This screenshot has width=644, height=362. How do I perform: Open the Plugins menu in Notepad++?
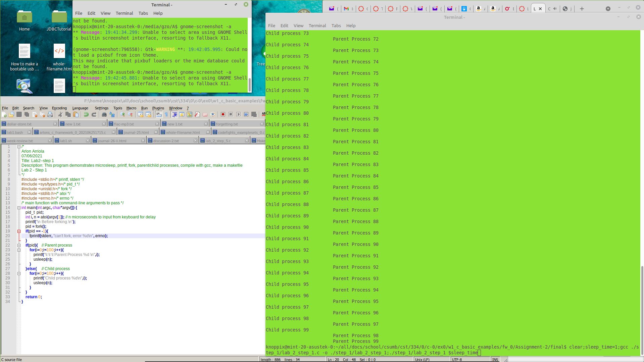tap(158, 108)
